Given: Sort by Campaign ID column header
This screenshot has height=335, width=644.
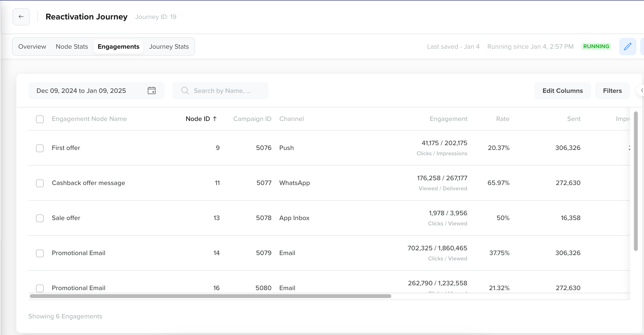Looking at the screenshot, I should (252, 119).
